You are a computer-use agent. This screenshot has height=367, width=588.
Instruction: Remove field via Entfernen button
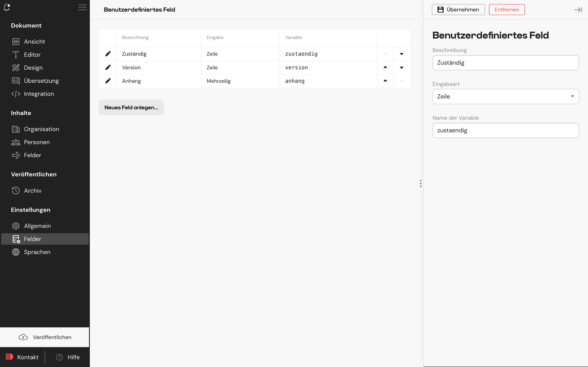click(507, 9)
